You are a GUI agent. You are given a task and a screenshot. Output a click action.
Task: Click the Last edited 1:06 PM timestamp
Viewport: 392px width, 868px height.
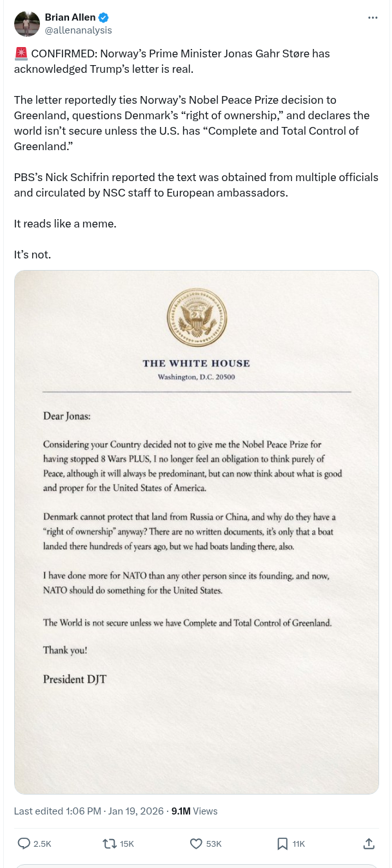tap(57, 811)
